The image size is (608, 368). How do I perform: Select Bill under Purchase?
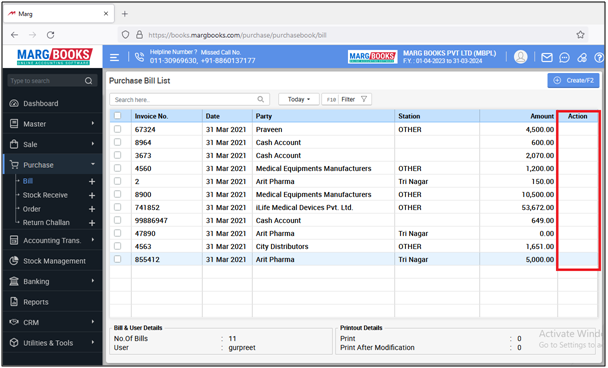tap(28, 181)
